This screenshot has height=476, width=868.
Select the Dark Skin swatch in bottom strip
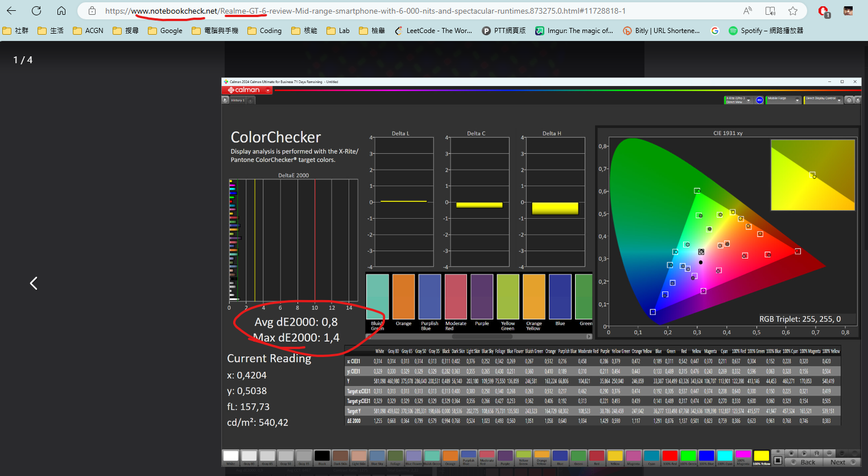pos(340,457)
